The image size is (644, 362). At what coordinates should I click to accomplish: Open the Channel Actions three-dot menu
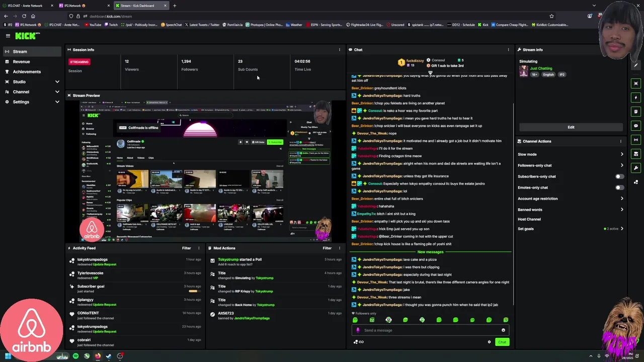pyautogui.click(x=621, y=141)
